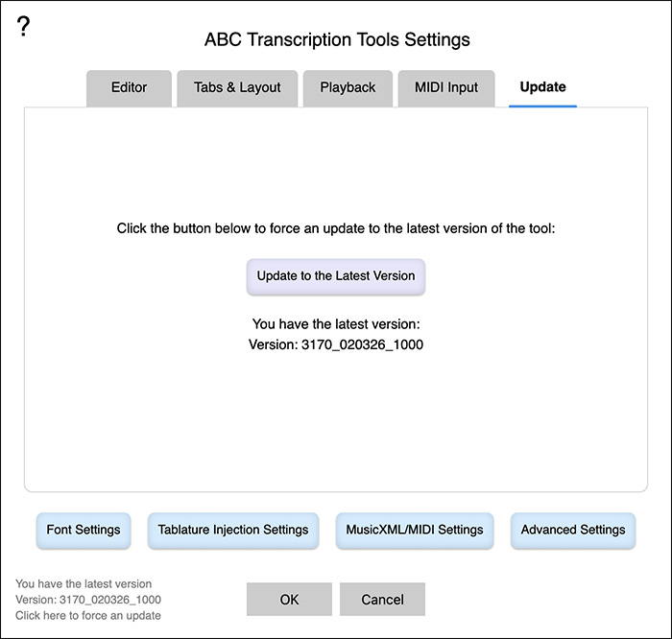The height and width of the screenshot is (639, 672).
Task: Switch to the Editor tab
Action: (x=129, y=87)
